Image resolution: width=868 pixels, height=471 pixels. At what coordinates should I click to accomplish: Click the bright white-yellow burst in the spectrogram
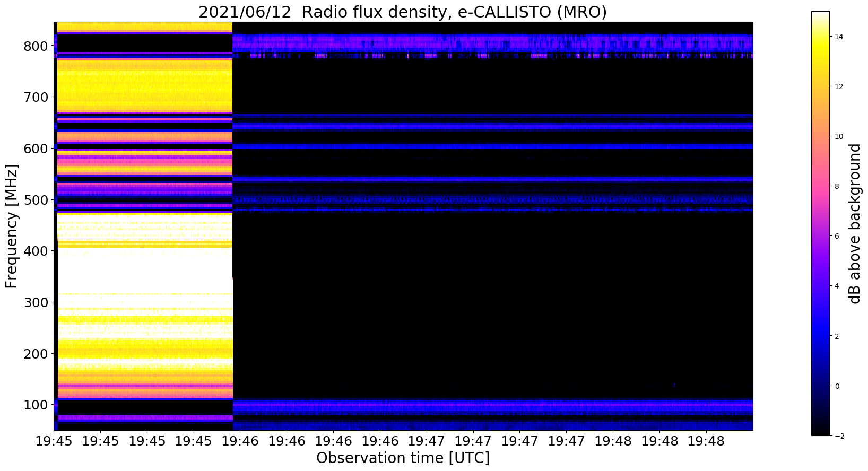pos(145,226)
